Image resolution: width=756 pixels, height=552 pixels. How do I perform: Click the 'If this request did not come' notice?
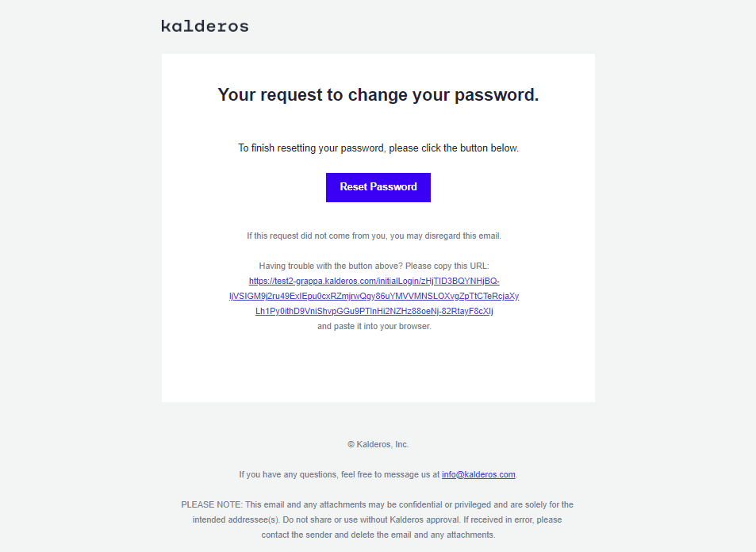[x=374, y=236]
